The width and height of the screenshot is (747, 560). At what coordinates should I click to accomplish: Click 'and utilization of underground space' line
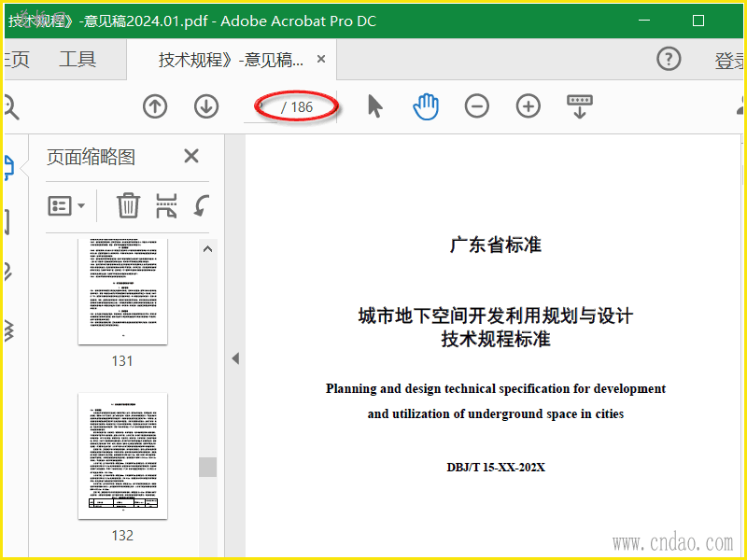496,413
